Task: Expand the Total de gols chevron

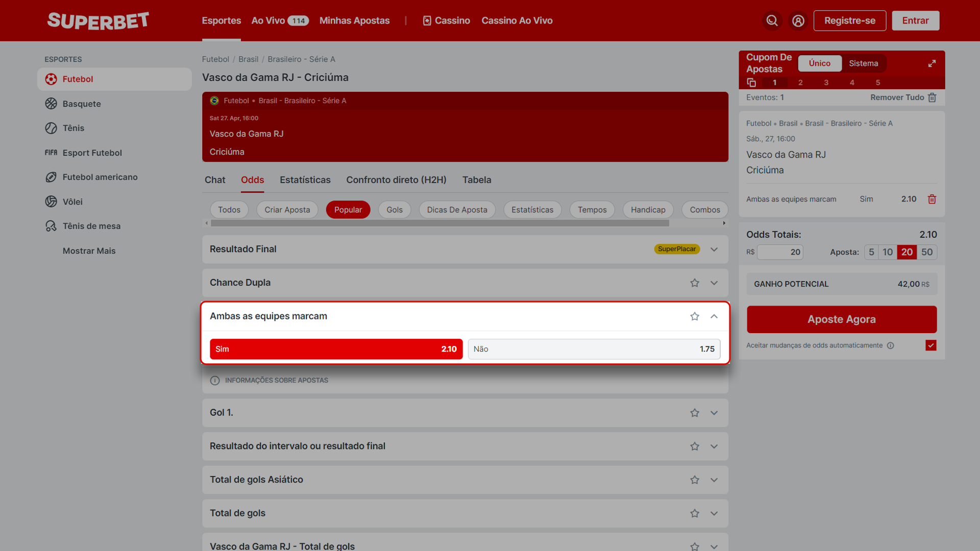Action: pos(714,513)
